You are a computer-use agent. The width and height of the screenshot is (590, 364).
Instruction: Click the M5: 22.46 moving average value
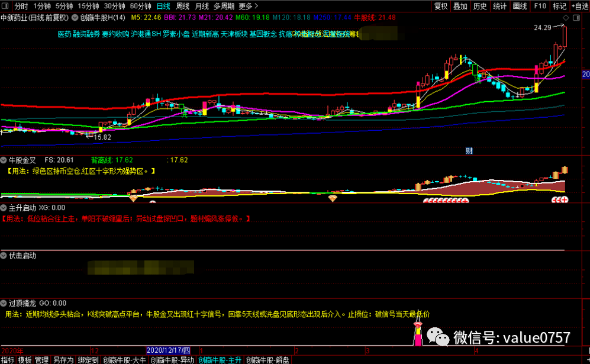146,17
